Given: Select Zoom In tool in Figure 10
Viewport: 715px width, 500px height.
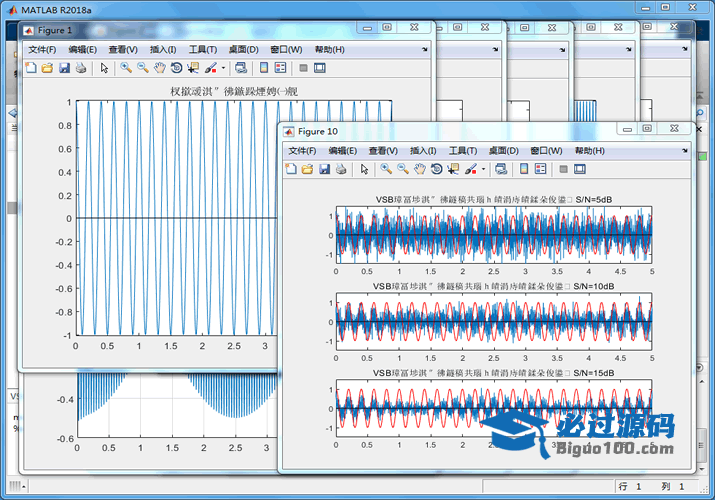Looking at the screenshot, I should click(386, 169).
